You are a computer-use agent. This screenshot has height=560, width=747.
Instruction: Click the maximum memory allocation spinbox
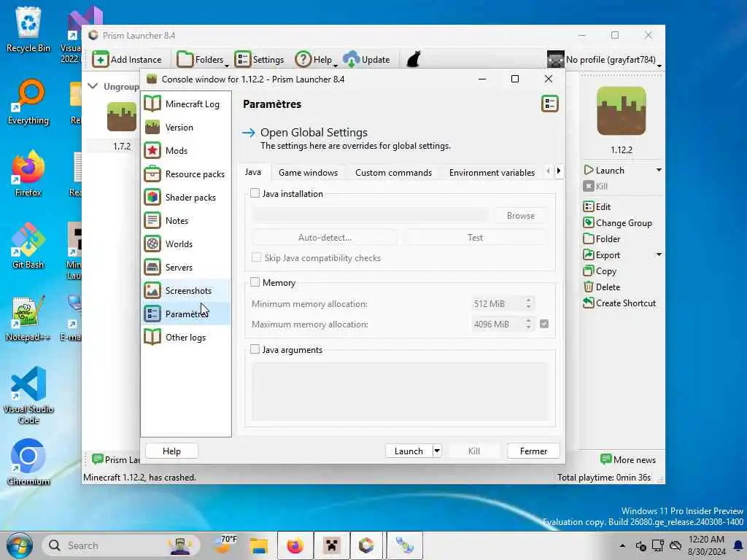(503, 324)
